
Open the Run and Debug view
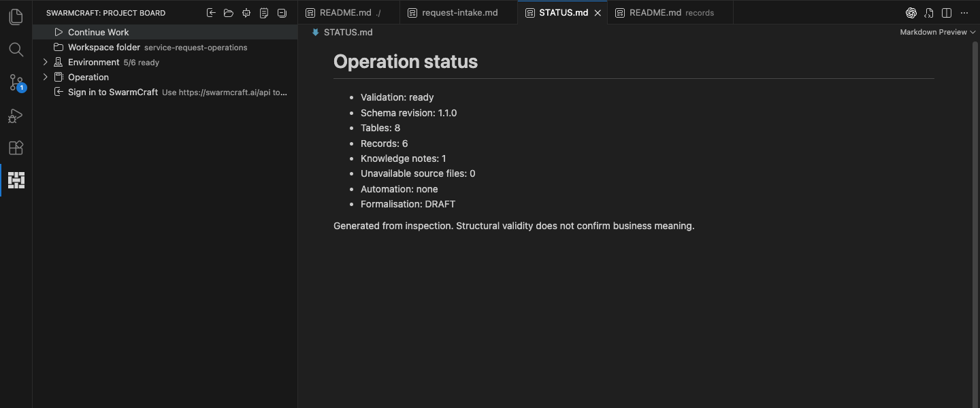[16, 115]
